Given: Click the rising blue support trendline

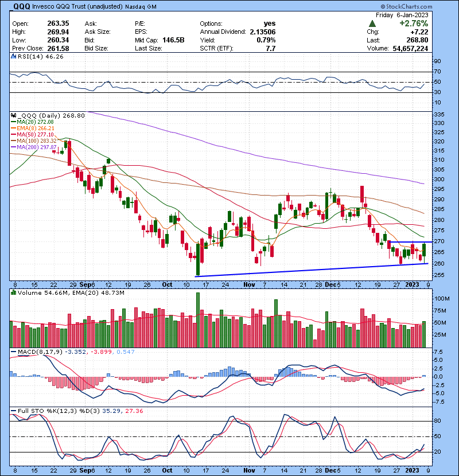Looking at the screenshot, I should 312,270.
